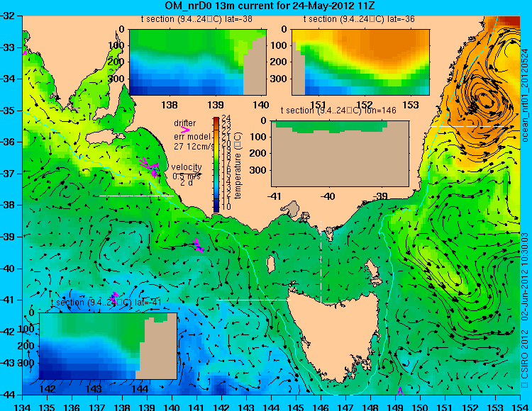Click the 't section (9.4..24°C) lat=-38' heading

click(196, 19)
